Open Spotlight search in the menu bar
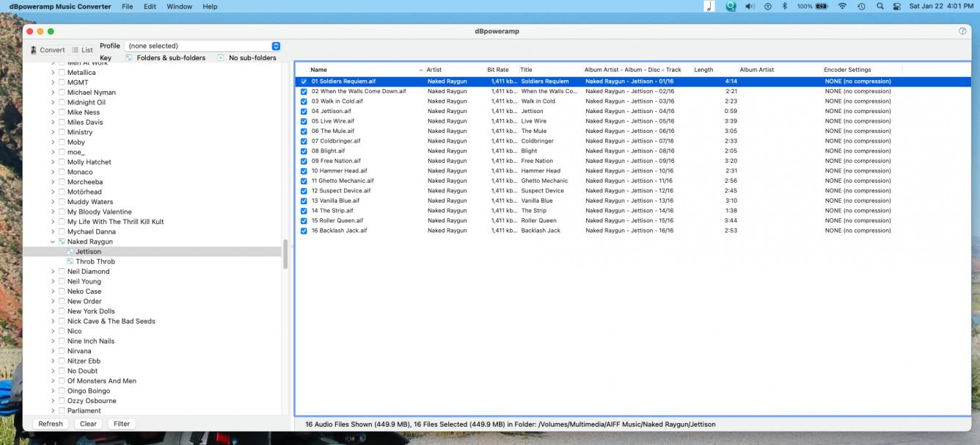 coord(880,7)
